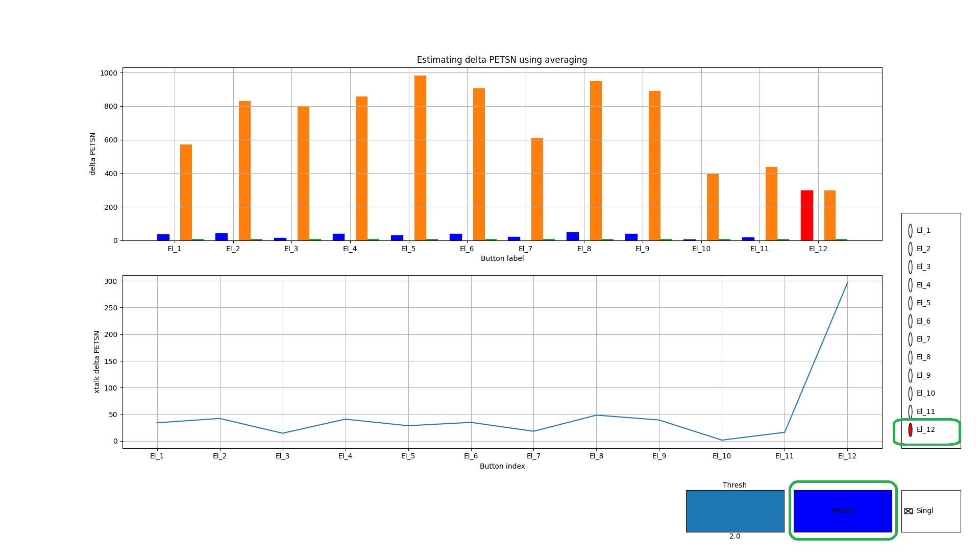Click the tallest orange bar at El_5
980x560 pixels.
coord(420,158)
